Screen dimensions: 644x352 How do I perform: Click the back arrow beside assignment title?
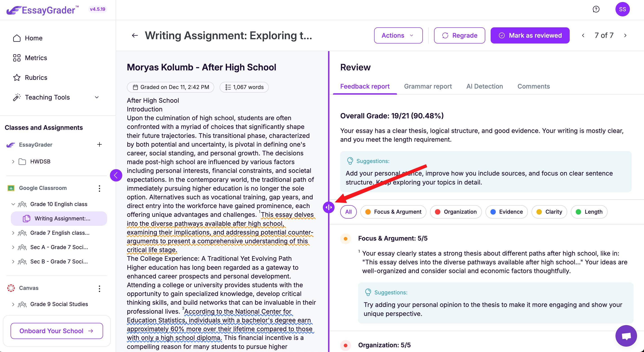point(135,35)
